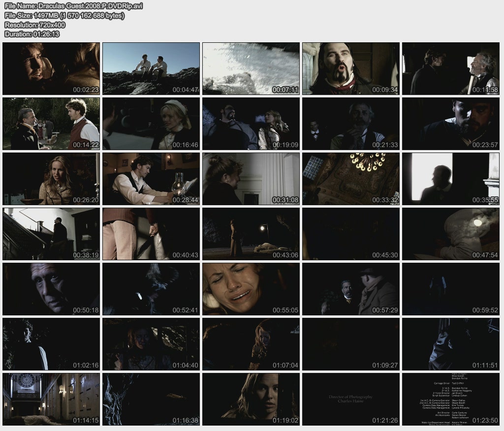Open the scrolling credits frame at 01:23:50

[451, 399]
